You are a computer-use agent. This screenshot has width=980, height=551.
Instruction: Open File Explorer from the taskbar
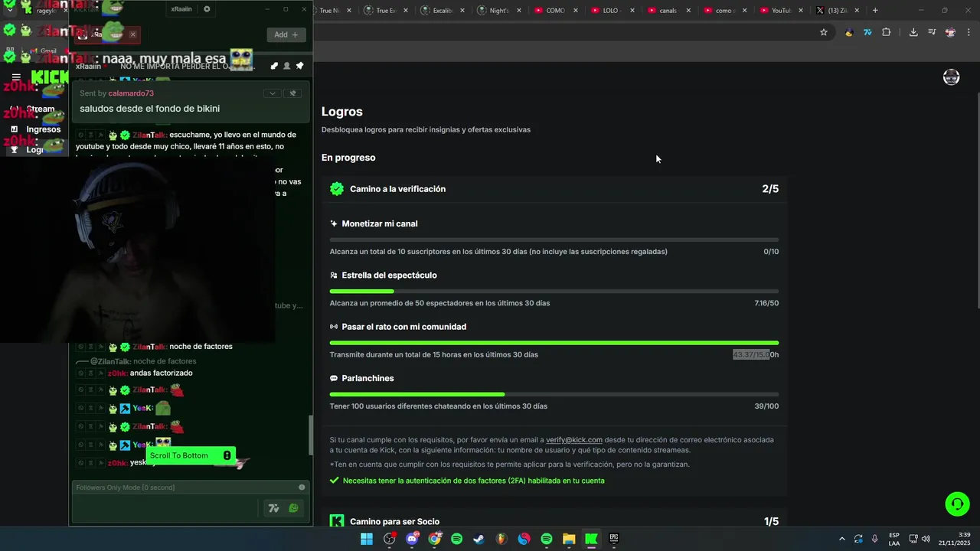569,539
